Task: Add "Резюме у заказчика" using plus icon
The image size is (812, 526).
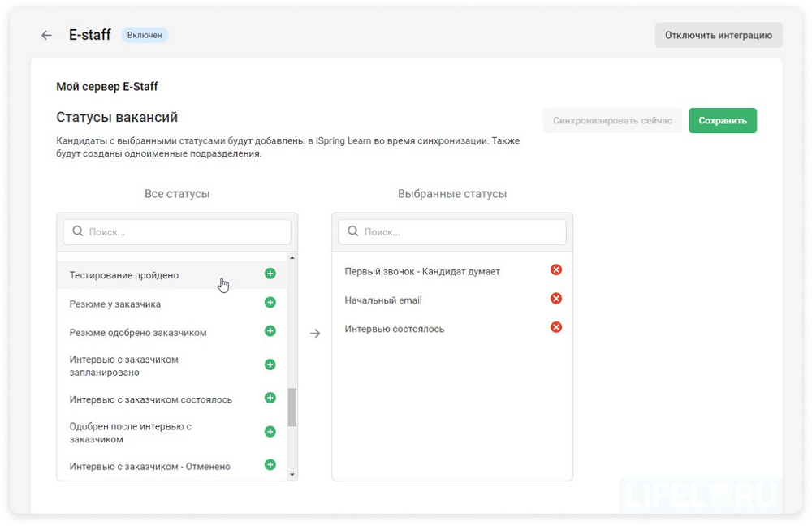Action: [x=270, y=302]
